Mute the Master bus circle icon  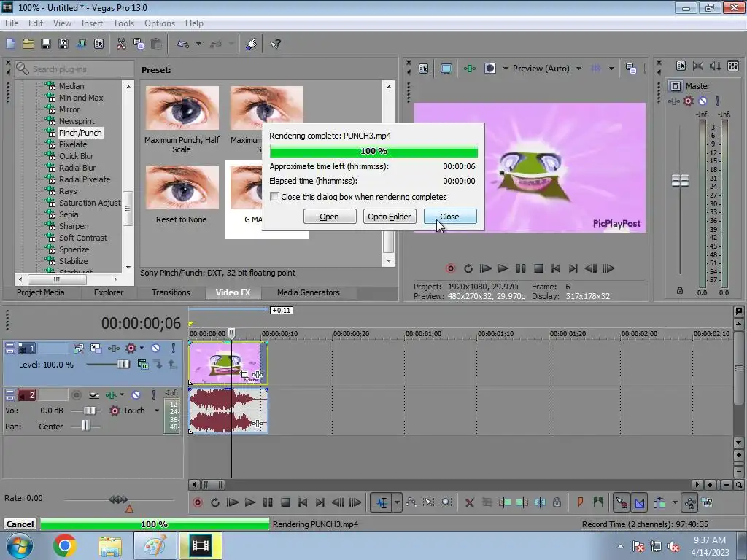[703, 101]
